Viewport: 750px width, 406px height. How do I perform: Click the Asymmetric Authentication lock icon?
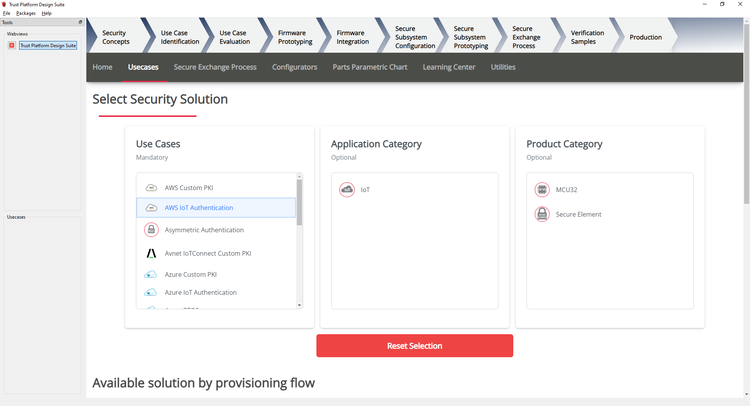[x=151, y=230]
